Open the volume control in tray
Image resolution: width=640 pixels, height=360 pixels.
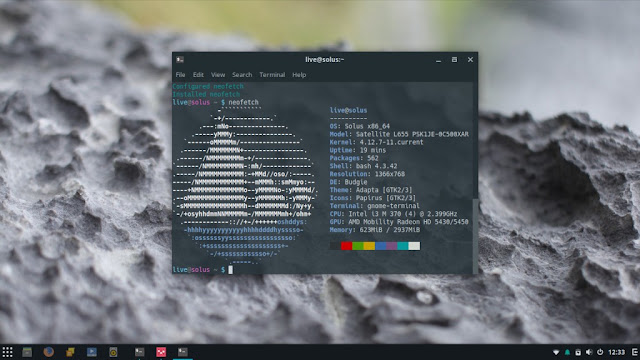[589, 352]
